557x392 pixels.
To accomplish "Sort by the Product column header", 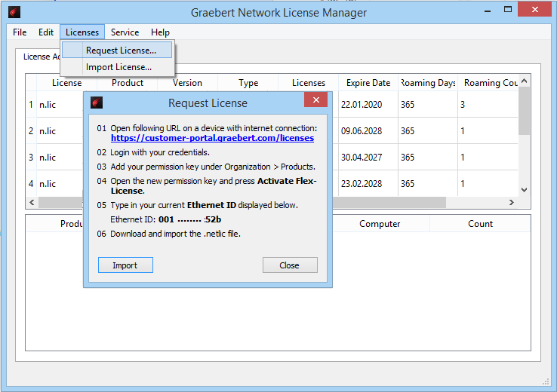I will 127,83.
